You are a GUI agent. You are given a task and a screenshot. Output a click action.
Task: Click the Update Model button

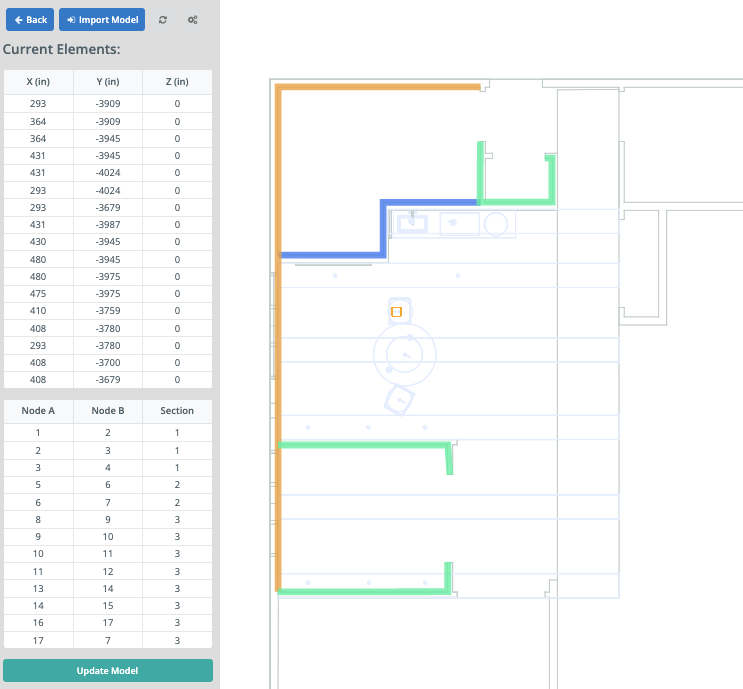pyautogui.click(x=107, y=670)
